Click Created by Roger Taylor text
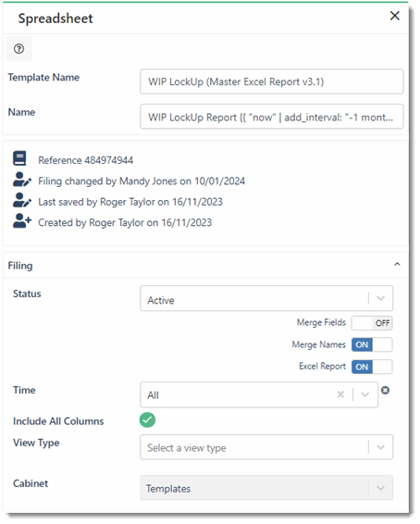Screen dimensions: 420x524 (125, 222)
